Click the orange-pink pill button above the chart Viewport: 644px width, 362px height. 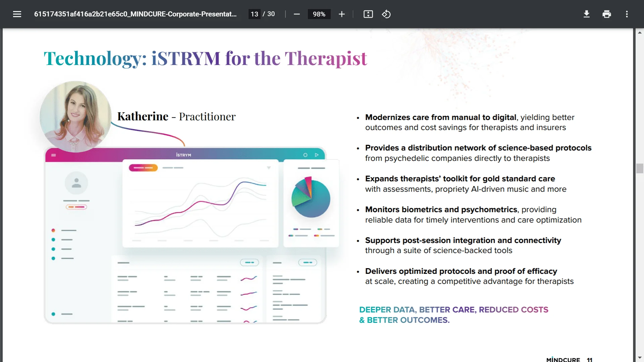(143, 168)
